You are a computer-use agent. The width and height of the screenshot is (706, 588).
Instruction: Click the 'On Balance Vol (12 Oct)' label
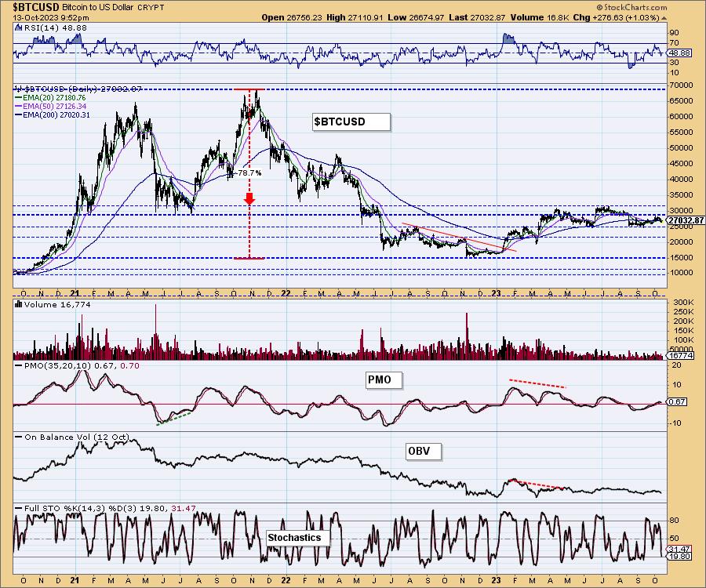pyautogui.click(x=77, y=437)
